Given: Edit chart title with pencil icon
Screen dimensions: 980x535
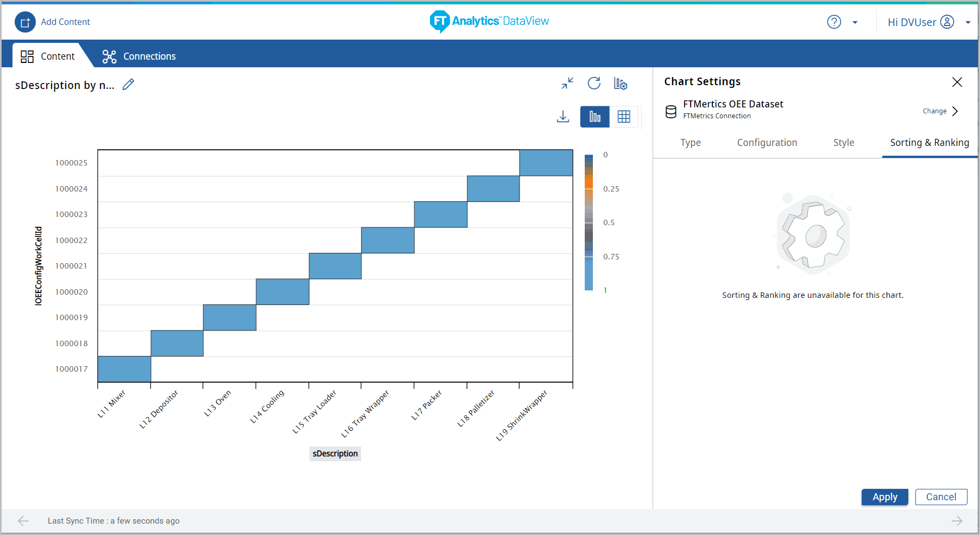Looking at the screenshot, I should tap(128, 85).
